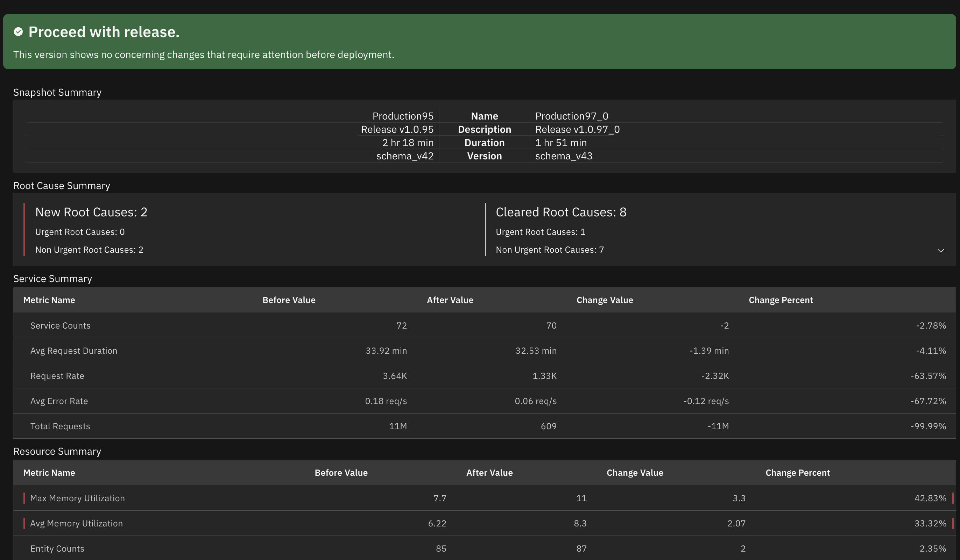Viewport: 960px width, 560px height.
Task: Click red marker beside Avg Memory Utilization
Action: [24, 523]
